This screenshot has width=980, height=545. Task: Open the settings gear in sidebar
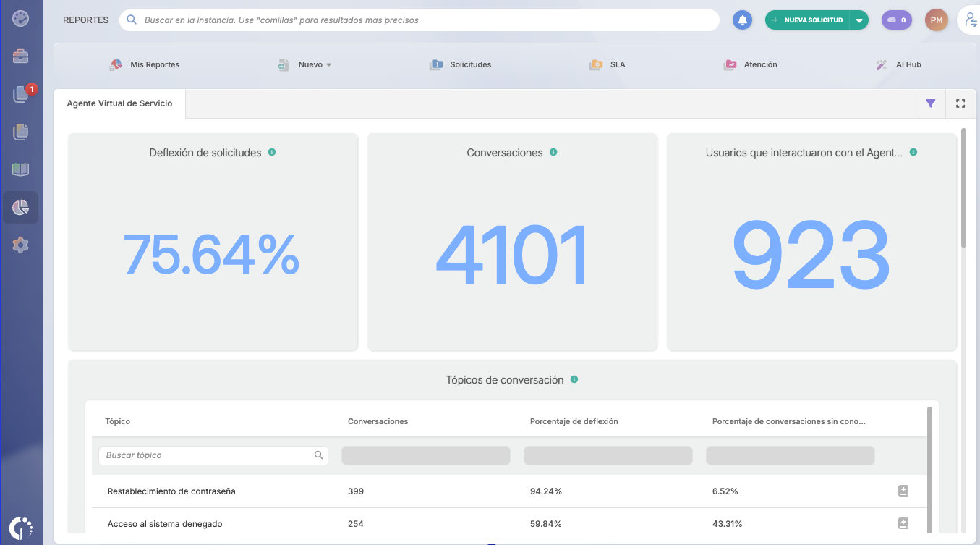tap(20, 245)
